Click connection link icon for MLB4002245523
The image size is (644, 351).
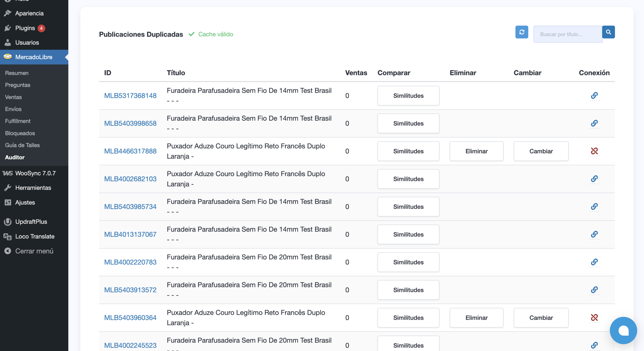(x=594, y=345)
